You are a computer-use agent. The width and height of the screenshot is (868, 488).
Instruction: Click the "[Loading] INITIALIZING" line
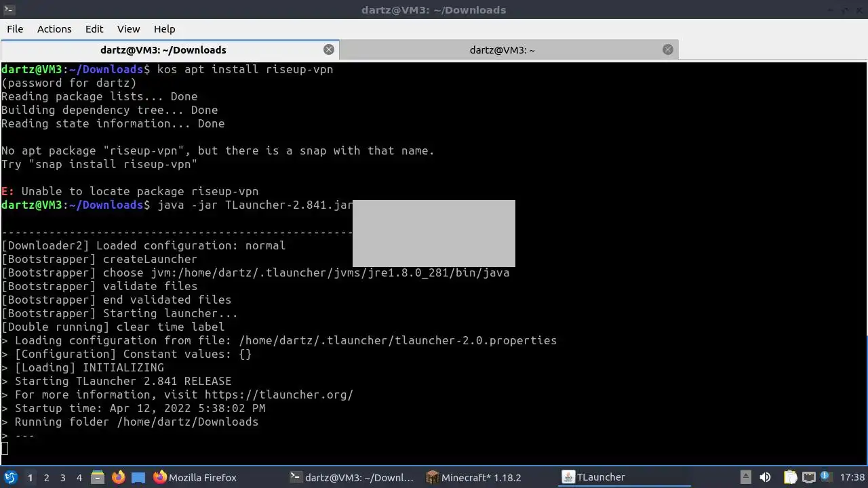point(89,367)
